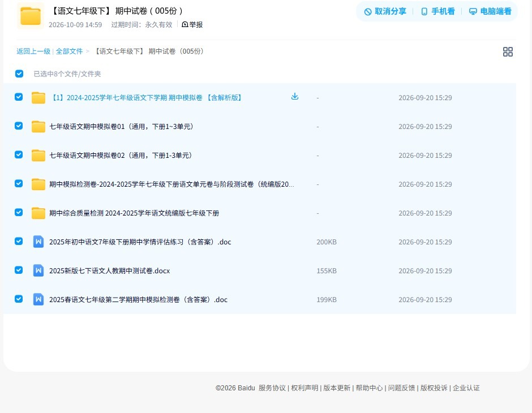Image resolution: width=532 pixels, height=413 pixels.
Task: Open 期中综合质量检测 2024-2025学年 folder name
Action: (x=134, y=213)
